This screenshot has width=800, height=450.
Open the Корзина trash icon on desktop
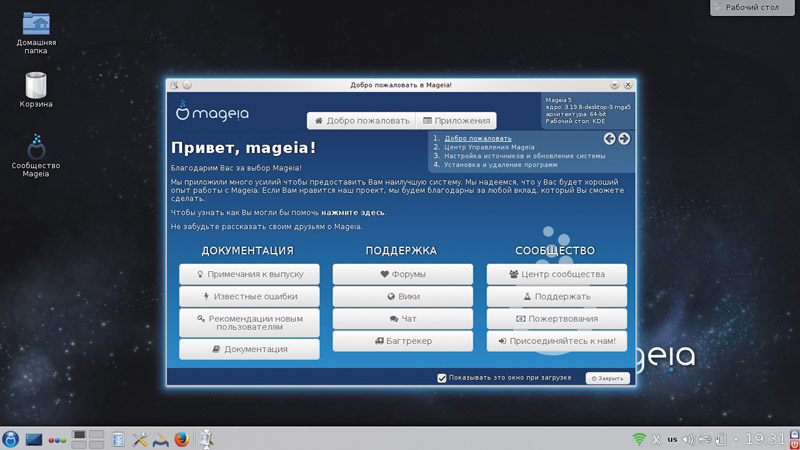[x=36, y=90]
